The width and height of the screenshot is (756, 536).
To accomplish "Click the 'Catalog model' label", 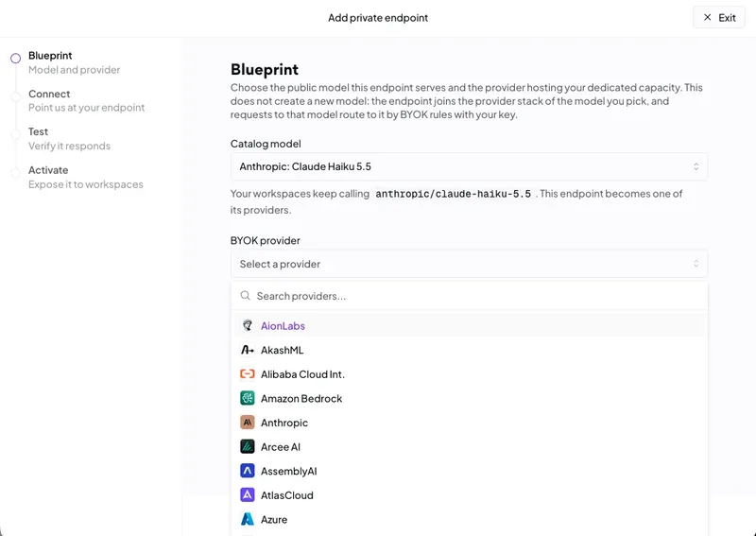I will [x=266, y=144].
